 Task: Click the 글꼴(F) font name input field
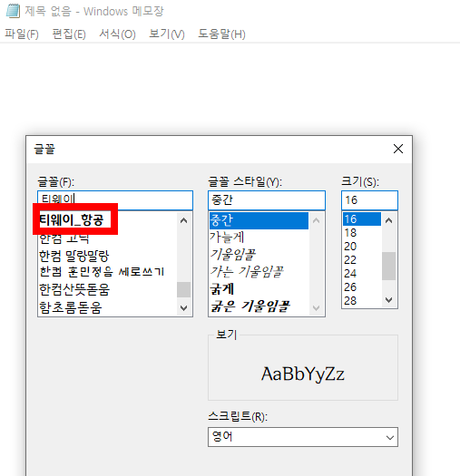(115, 200)
